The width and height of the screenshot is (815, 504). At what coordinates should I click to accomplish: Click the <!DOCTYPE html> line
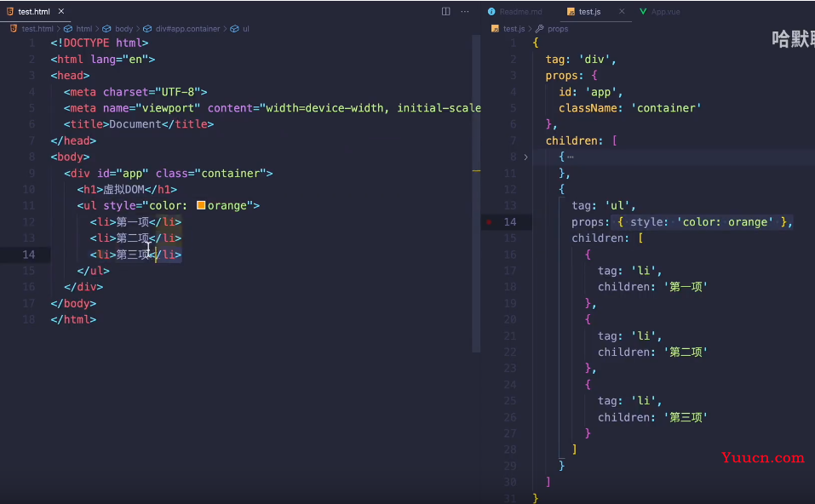100,43
